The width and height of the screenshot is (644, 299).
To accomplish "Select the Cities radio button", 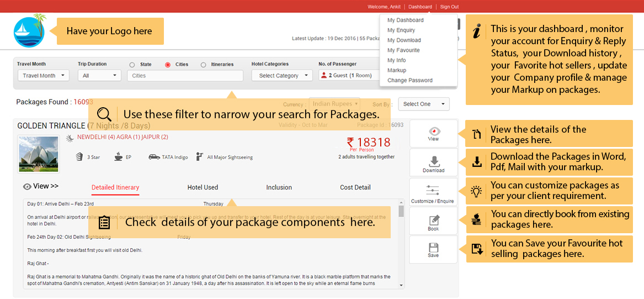I will 168,65.
